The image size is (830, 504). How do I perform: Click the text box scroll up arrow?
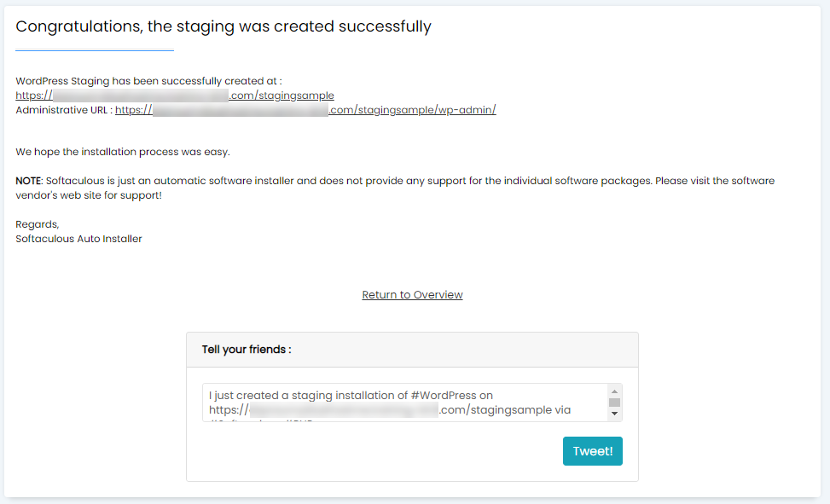coord(614,391)
